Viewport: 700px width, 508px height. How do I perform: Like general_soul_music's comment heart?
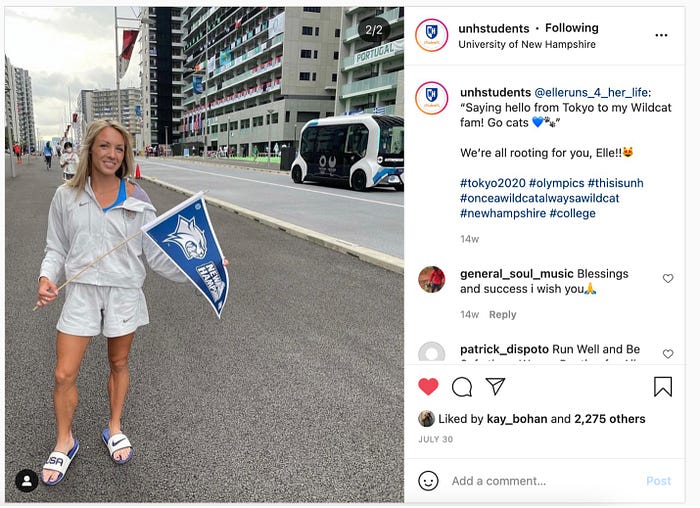[668, 279]
